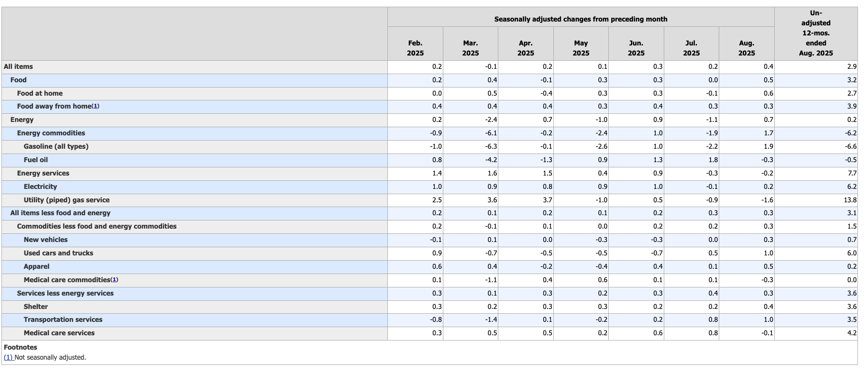Viewport: 868px width, 374px height.
Task: Click the Used cars and trucks row label
Action: point(58,253)
